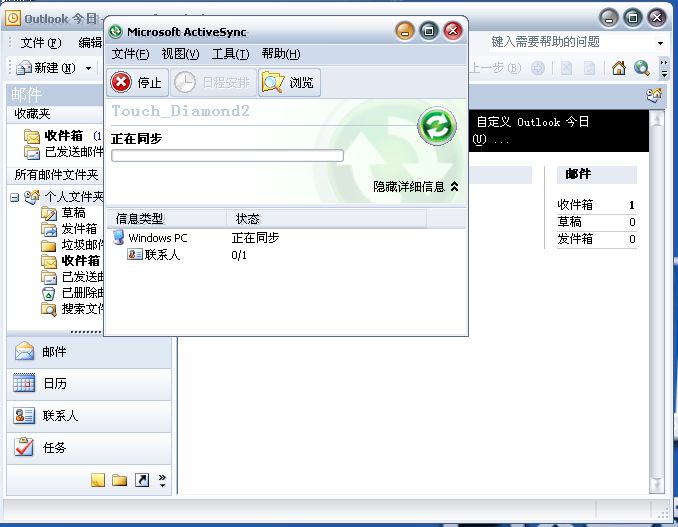Viewport: 678px width, 527px height.
Task: Click 发件箱 link in Outlook Today mail summary
Action: pyautogui.click(x=575, y=239)
